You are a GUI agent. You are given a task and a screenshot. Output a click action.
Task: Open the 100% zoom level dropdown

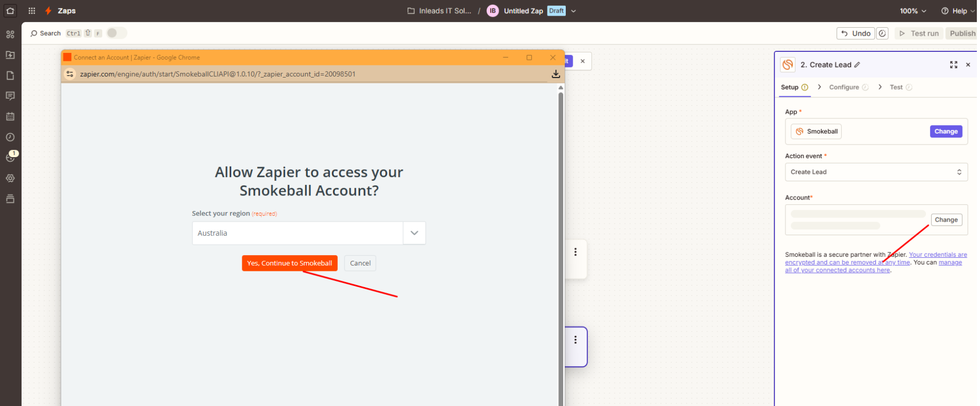(913, 11)
